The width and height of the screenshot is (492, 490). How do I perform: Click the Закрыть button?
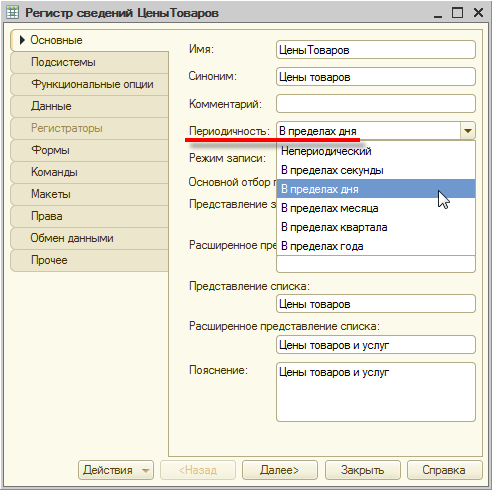click(x=363, y=470)
